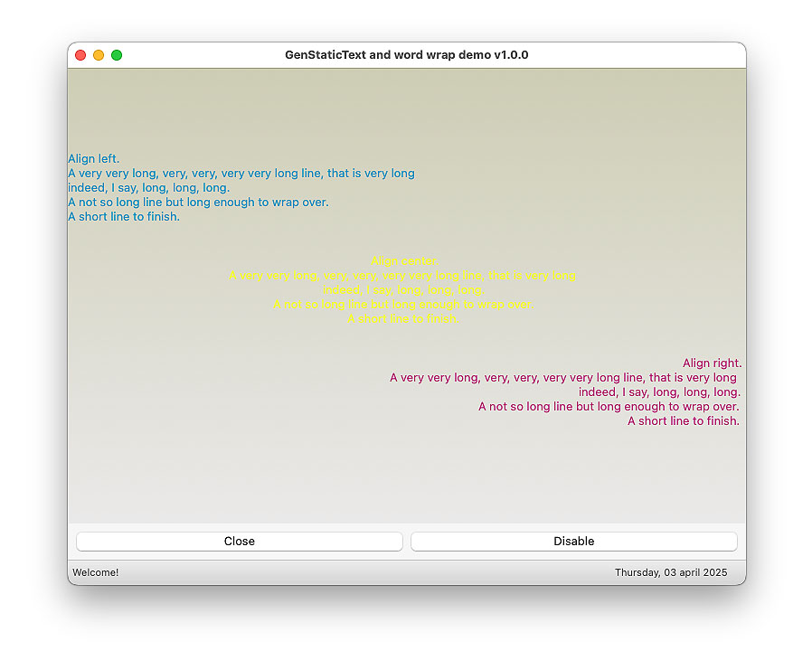This screenshot has width=812, height=660.
Task: Click the magenta "A not so long line" text
Action: [x=609, y=407]
